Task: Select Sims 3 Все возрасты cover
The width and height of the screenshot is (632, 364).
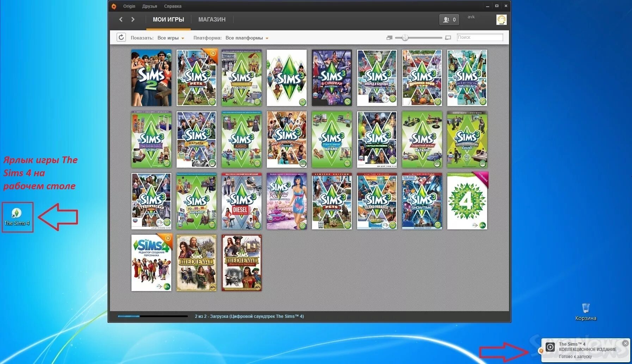Action: point(467,78)
